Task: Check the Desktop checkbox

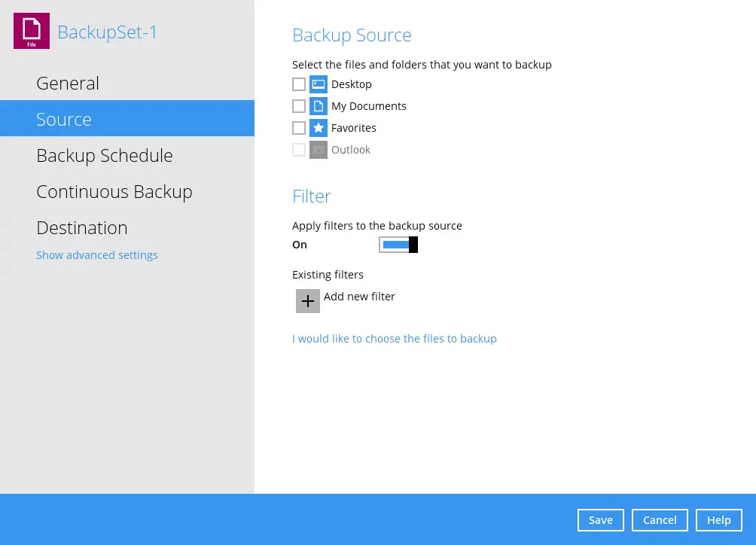Action: (299, 84)
